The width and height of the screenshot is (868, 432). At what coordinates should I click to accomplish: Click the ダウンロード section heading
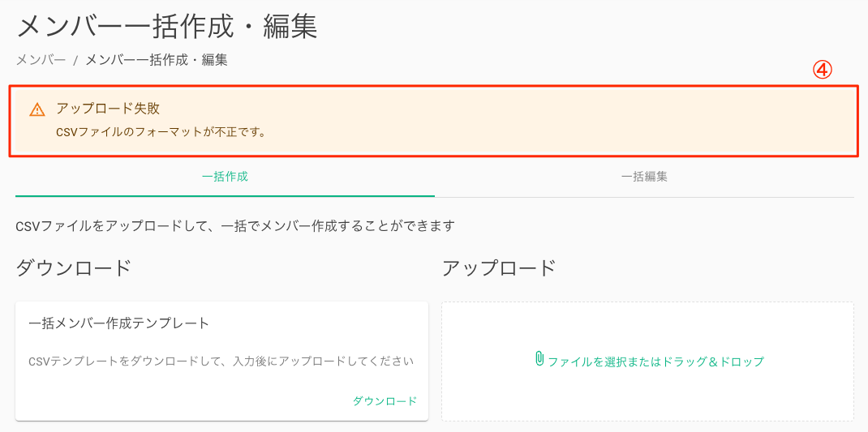73,267
